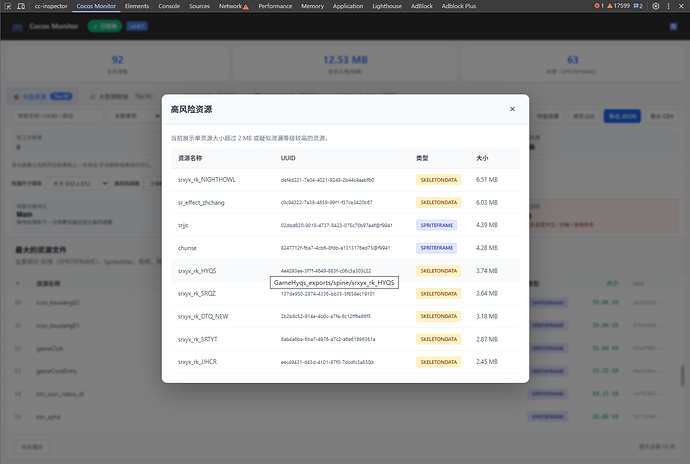690x464 pixels.
Task: Select the srxyx_rk_DTQ_NEW resource name
Action: coord(203,316)
